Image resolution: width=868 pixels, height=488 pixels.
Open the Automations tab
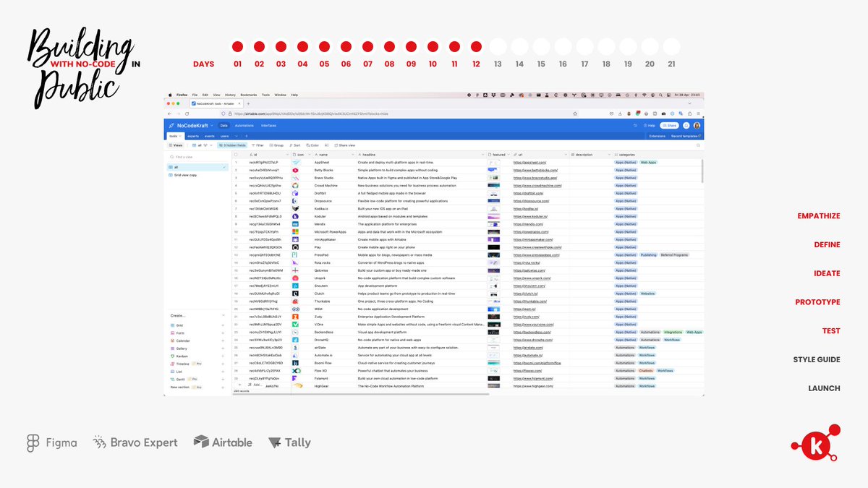pos(244,126)
